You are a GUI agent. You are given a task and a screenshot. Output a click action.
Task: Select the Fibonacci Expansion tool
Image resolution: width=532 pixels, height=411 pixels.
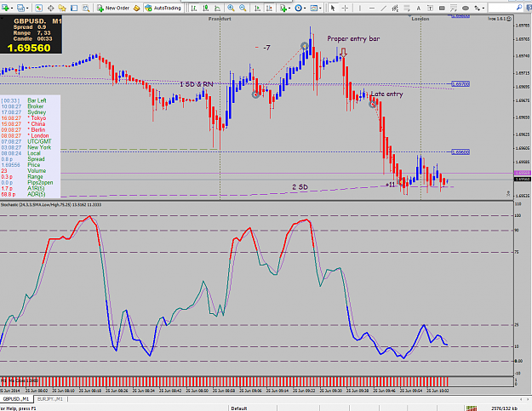[x=454, y=8]
